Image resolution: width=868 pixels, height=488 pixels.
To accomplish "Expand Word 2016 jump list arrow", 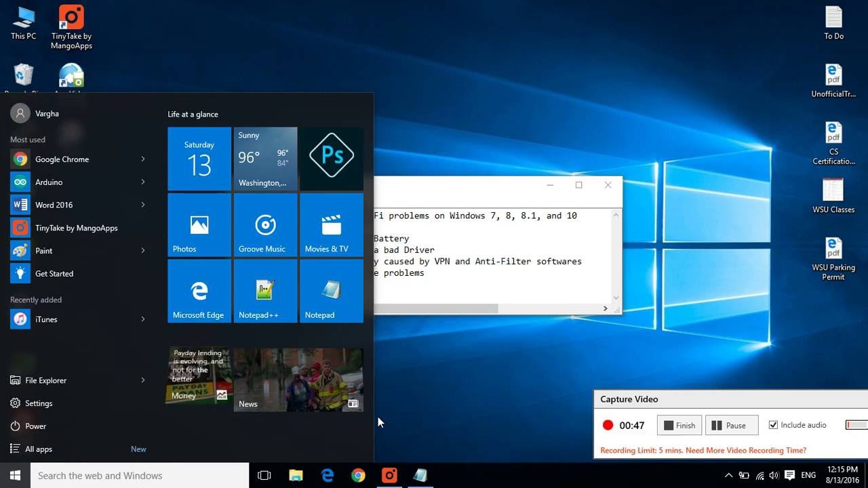I will click(143, 205).
